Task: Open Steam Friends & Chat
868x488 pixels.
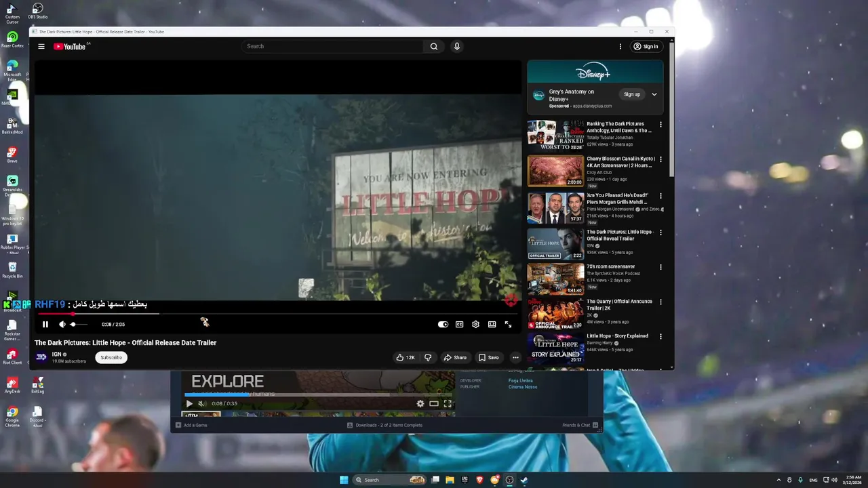Action: tap(580, 425)
